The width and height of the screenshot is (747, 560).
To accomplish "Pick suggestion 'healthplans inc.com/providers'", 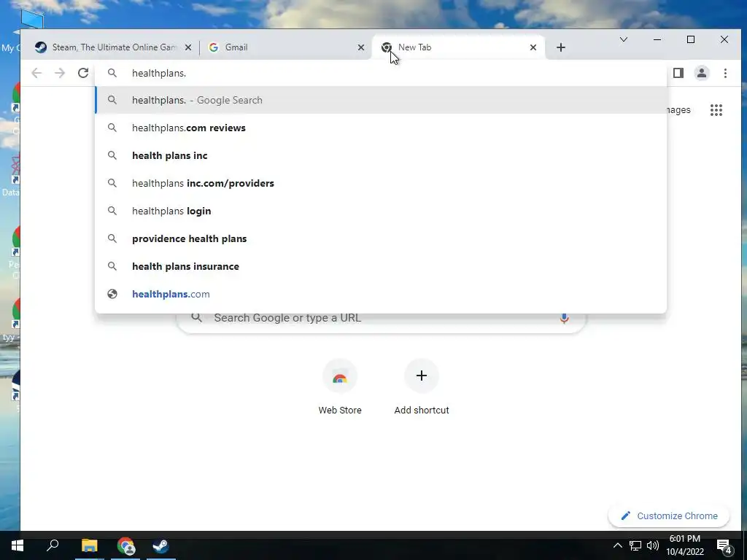I will (381, 183).
